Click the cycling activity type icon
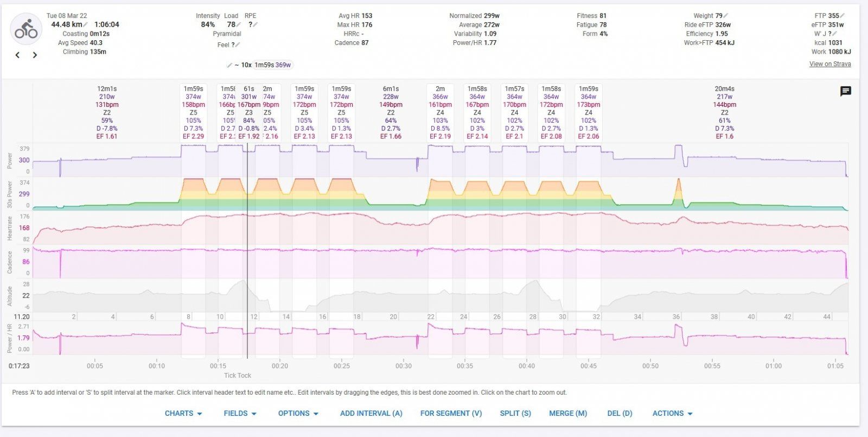 click(x=26, y=29)
